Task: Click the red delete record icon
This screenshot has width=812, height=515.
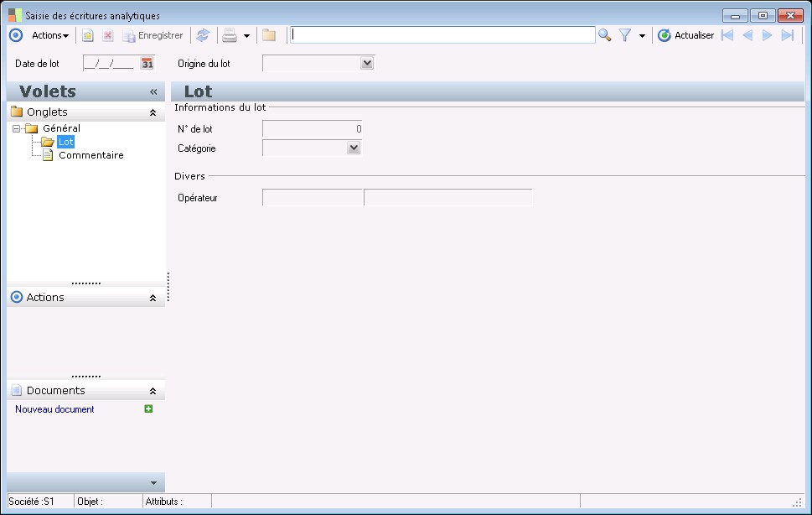Action: point(108,35)
